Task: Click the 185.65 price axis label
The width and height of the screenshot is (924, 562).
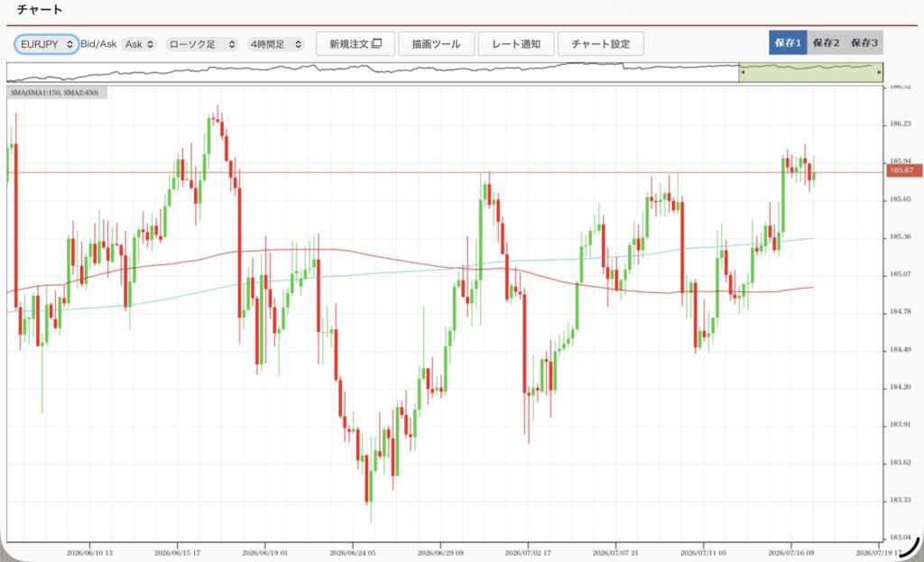Action: (x=900, y=199)
